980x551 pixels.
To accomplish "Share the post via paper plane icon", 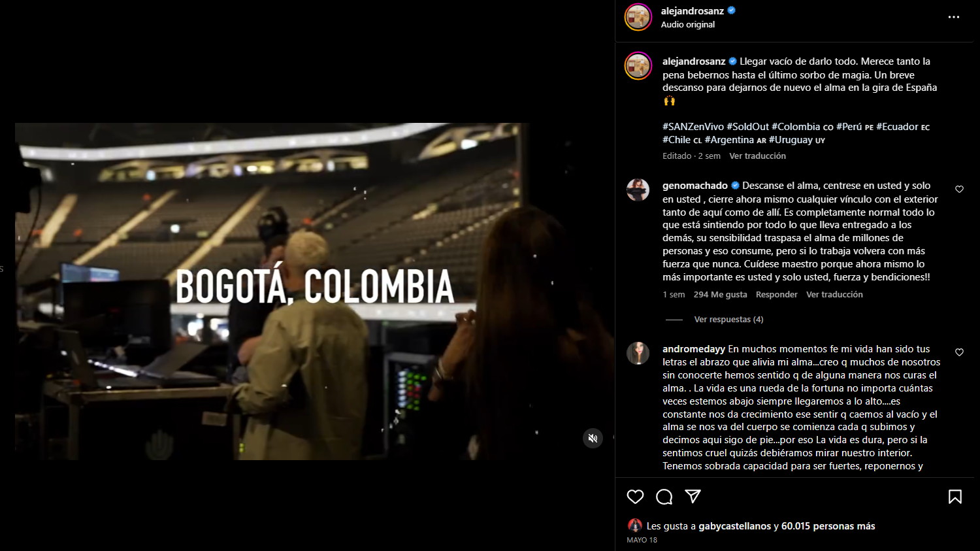I will (x=693, y=497).
